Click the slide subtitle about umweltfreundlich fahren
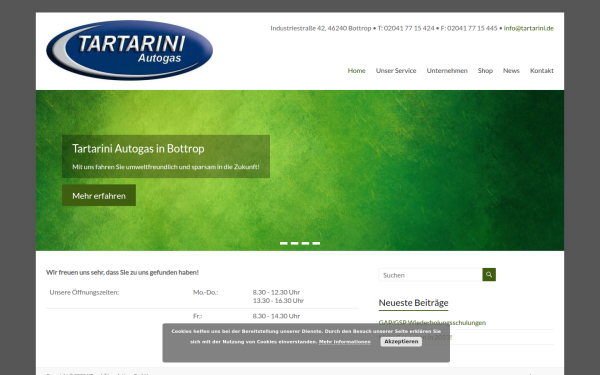 click(x=166, y=167)
